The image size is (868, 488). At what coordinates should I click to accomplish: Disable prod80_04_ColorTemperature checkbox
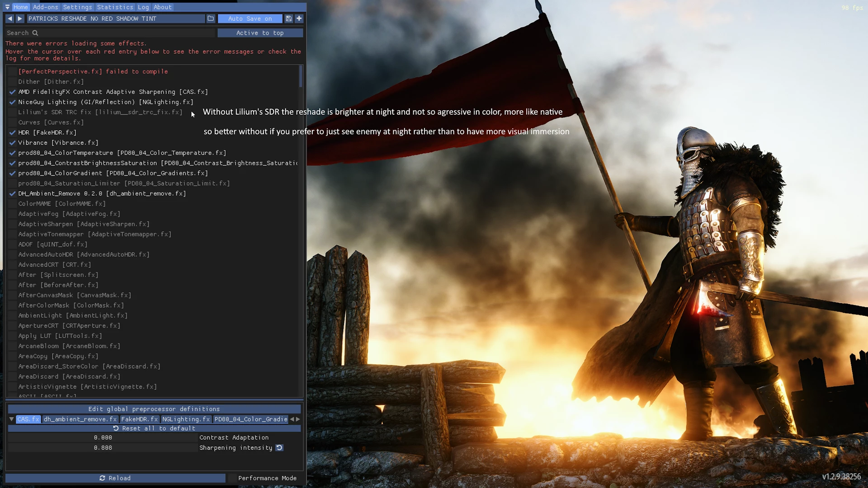click(13, 153)
